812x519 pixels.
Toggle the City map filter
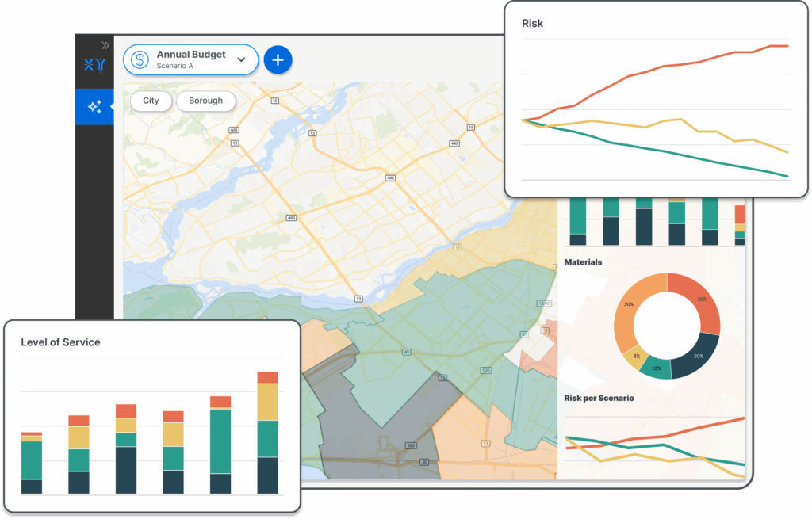pos(151,101)
